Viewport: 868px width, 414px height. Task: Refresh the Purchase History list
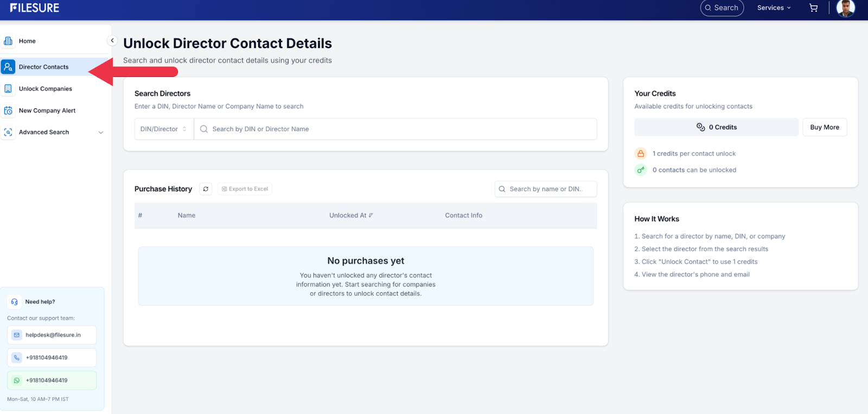pos(206,189)
